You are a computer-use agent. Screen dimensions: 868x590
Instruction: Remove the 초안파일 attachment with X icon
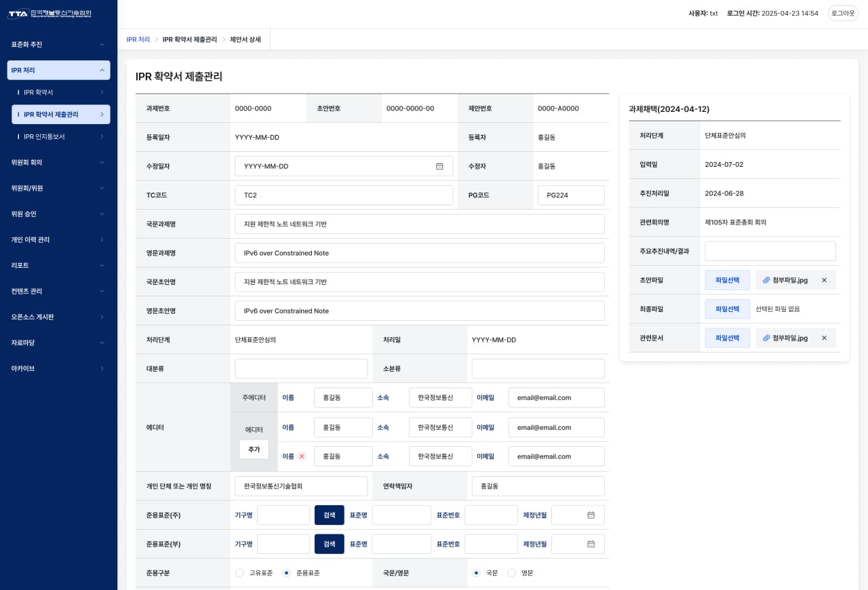tap(824, 280)
